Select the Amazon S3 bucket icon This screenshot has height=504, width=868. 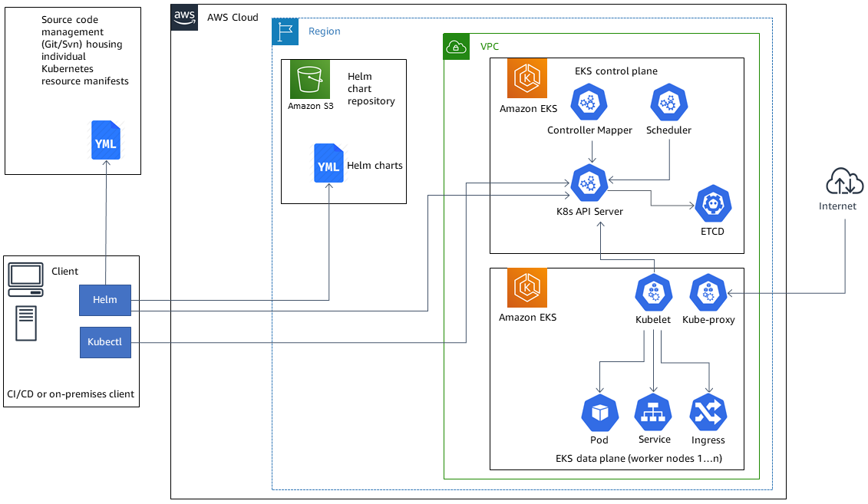click(x=309, y=80)
